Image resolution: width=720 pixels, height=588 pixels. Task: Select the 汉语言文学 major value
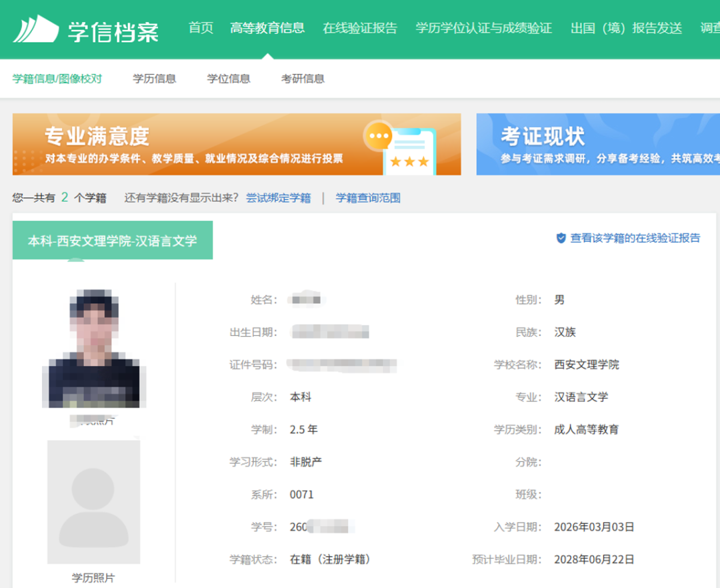click(x=581, y=397)
